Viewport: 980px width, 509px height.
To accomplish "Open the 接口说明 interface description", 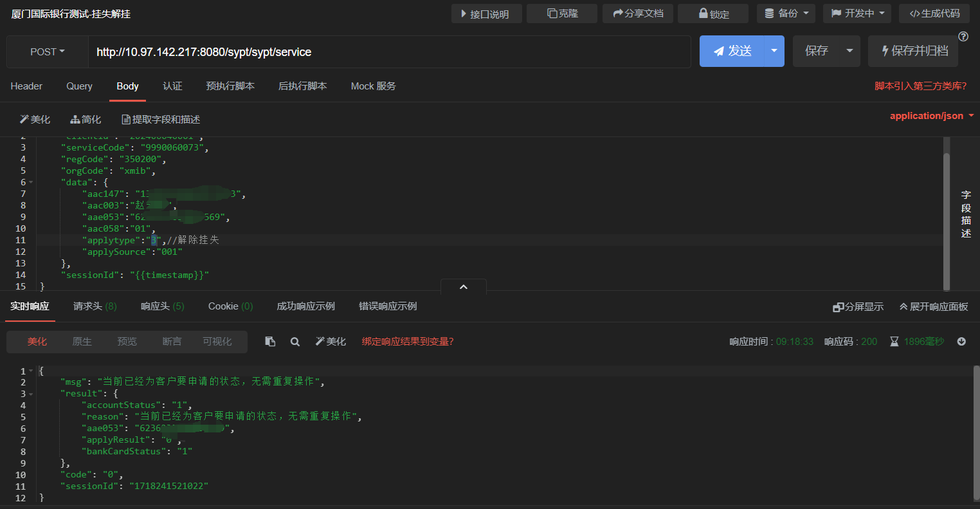I will coord(486,14).
